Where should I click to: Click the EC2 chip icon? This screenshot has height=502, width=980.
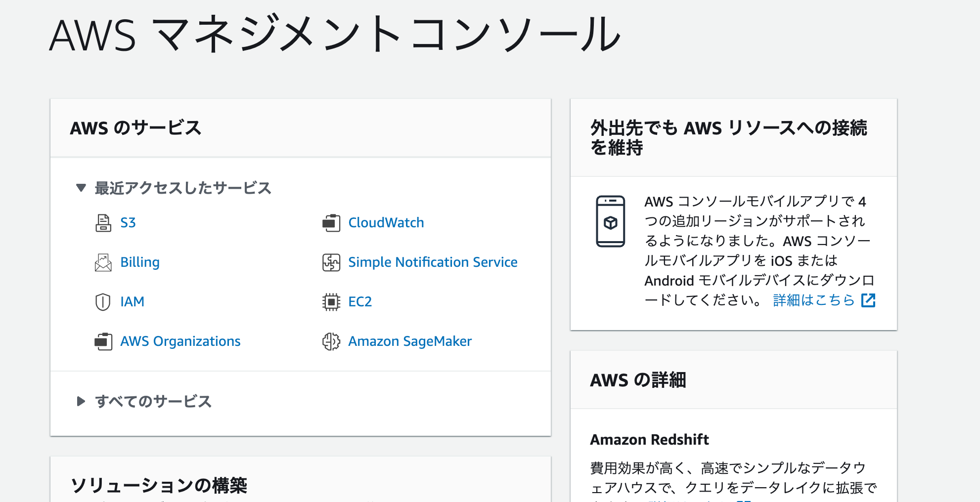pos(331,302)
